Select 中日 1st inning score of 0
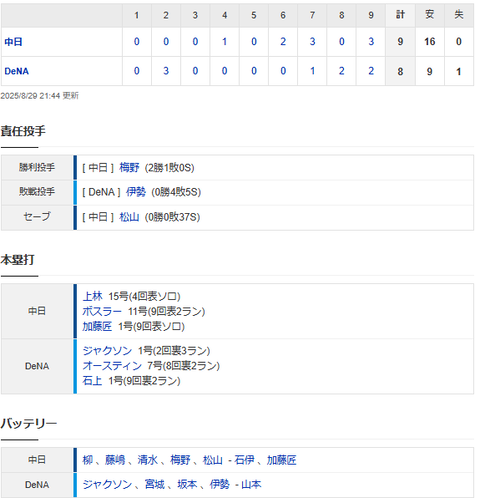The image size is (480, 498). [137, 42]
